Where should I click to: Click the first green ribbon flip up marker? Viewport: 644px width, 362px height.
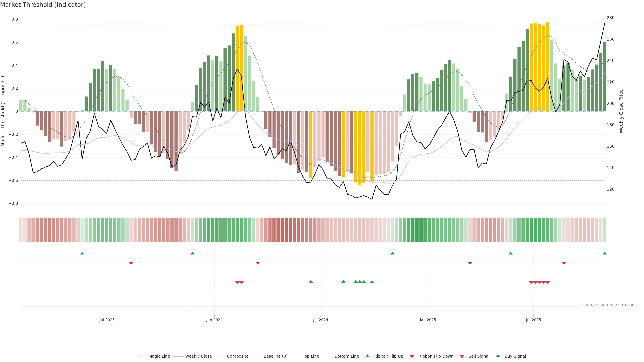pos(82,253)
